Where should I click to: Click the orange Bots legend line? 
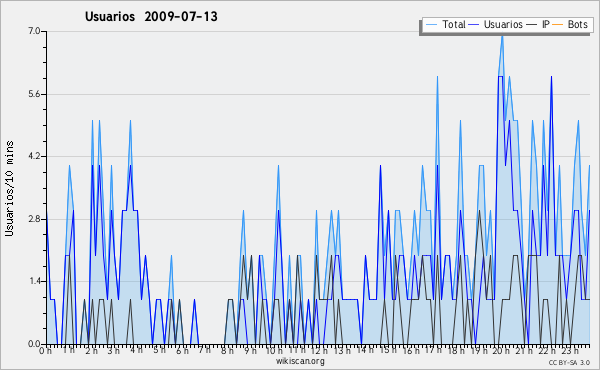[558, 25]
